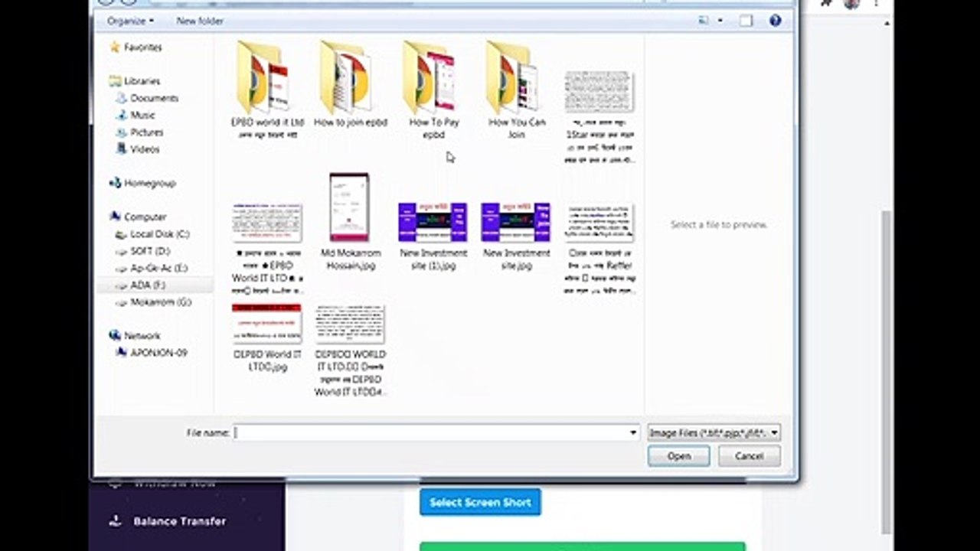Select Md Mokarrom Hossain.jpg image
This screenshot has width=980, height=551.
click(350, 222)
